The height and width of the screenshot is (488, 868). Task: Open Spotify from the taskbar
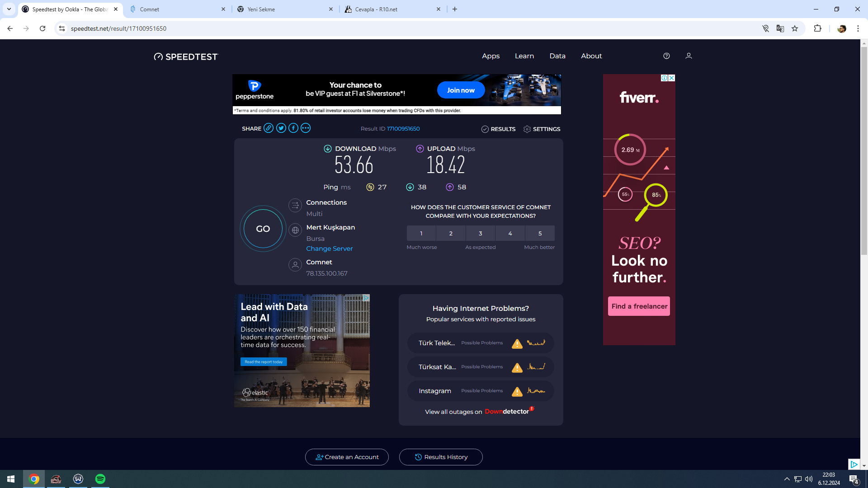[100, 479]
